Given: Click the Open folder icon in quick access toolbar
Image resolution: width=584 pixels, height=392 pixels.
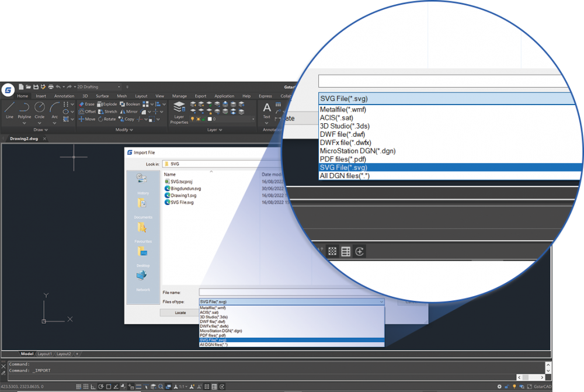Looking at the screenshot, I should pos(28,87).
